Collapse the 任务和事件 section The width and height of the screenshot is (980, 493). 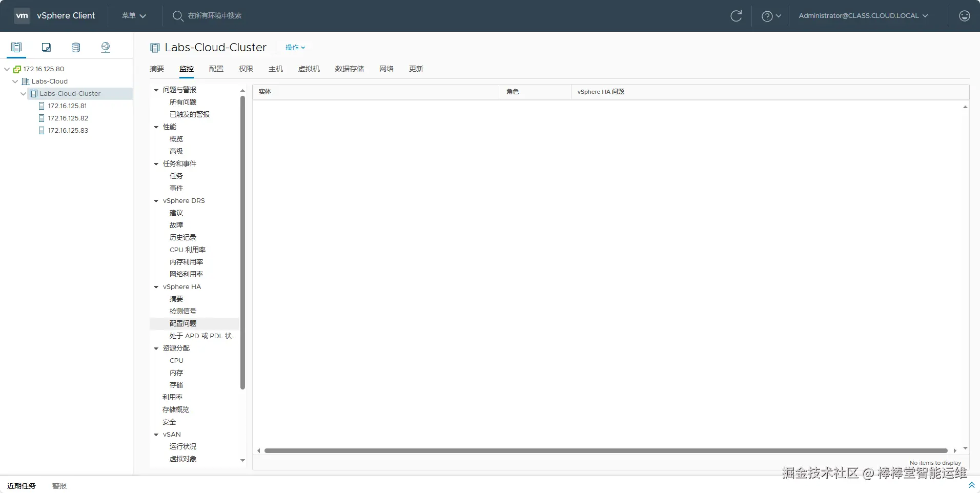(156, 164)
